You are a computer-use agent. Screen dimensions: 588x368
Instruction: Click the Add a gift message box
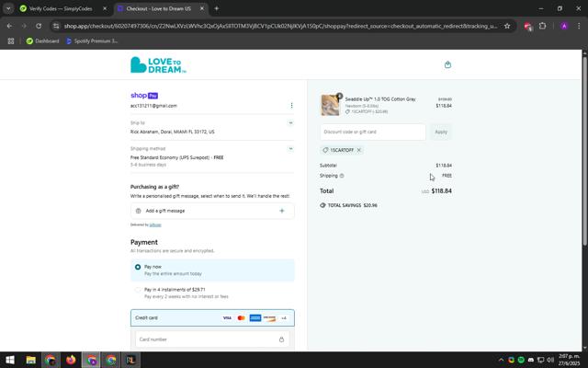click(212, 211)
